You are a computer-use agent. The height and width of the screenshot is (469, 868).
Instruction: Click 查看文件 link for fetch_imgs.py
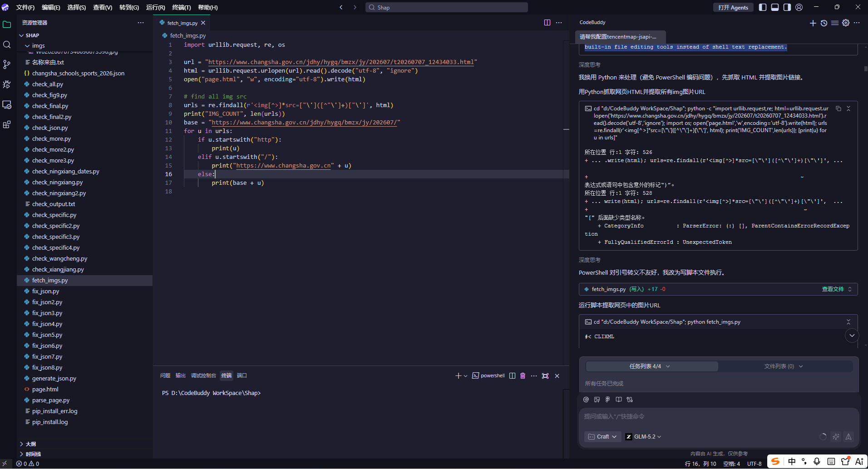point(833,289)
